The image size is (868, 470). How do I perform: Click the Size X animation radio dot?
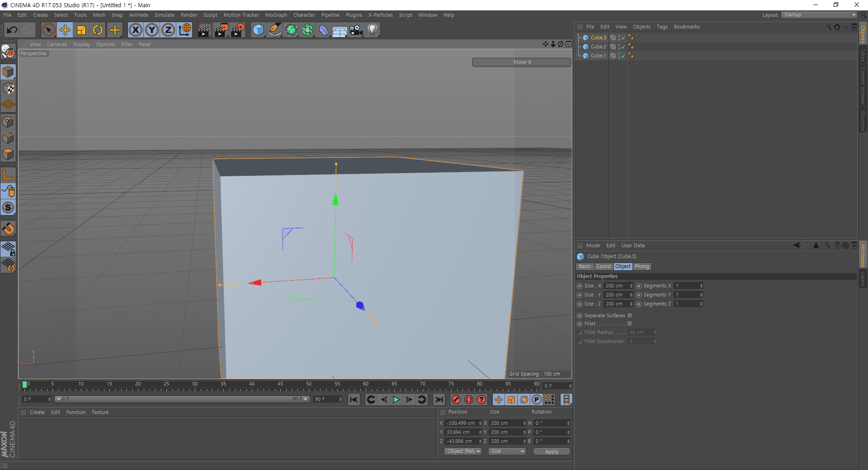580,286
